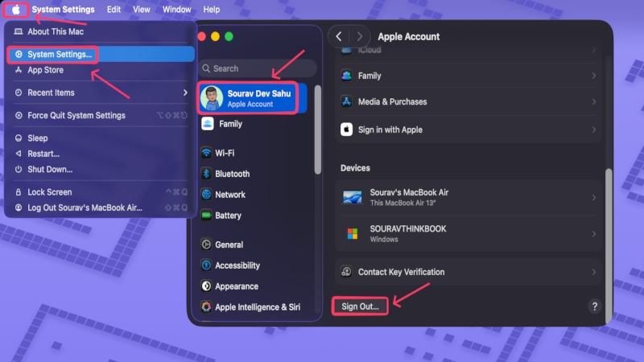Image resolution: width=644 pixels, height=362 pixels.
Task: Open the Edit menu
Action: pyautogui.click(x=114, y=10)
